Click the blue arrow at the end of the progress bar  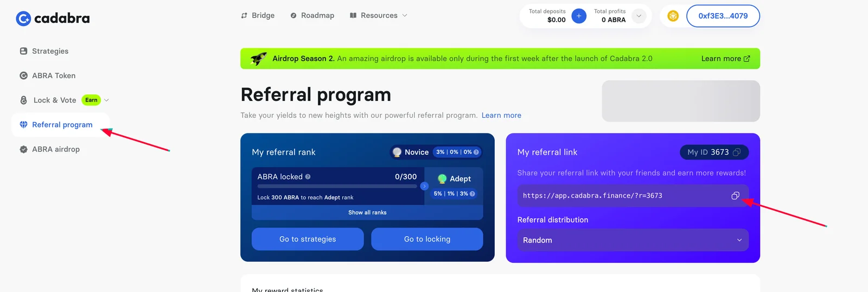[x=424, y=186]
